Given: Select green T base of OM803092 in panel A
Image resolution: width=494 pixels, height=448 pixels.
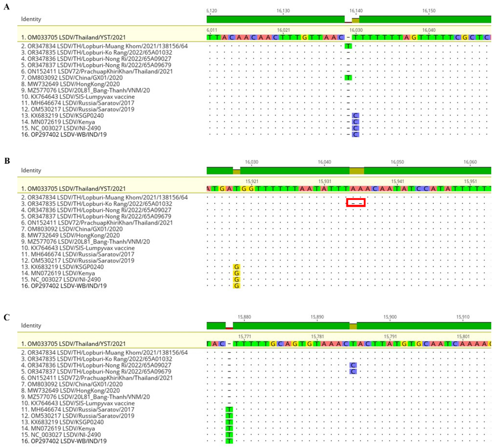Looking at the screenshot, I should click(348, 78).
